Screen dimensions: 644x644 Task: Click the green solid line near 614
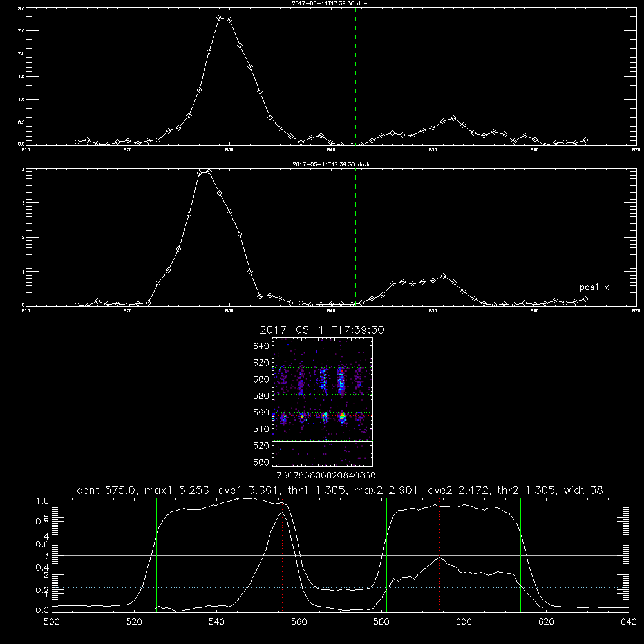pos(520,554)
